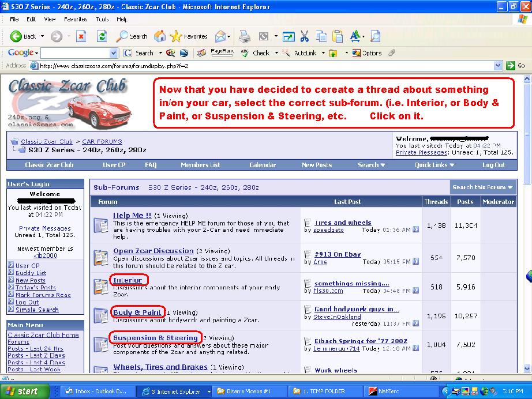Open the View menu
Viewport: 532px width, 399px height.
[x=50, y=20]
